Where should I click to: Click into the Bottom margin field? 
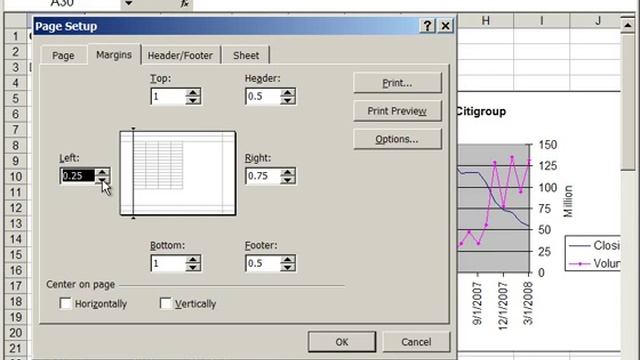[x=168, y=263]
